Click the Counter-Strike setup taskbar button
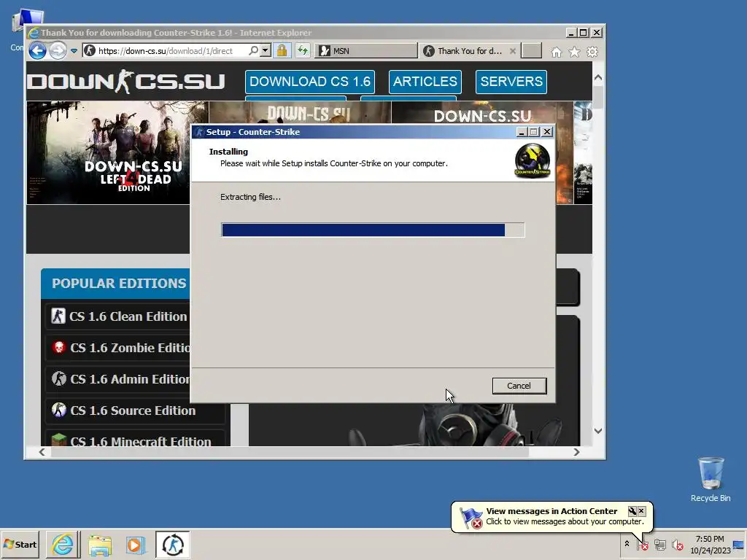 tap(172, 545)
